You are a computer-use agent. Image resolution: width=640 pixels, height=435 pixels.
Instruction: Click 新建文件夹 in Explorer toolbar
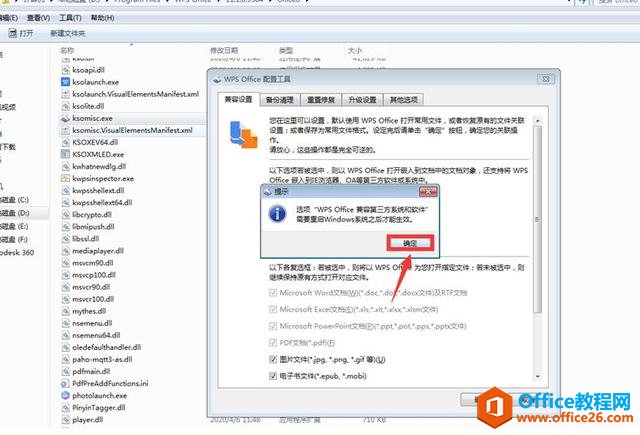click(x=67, y=33)
